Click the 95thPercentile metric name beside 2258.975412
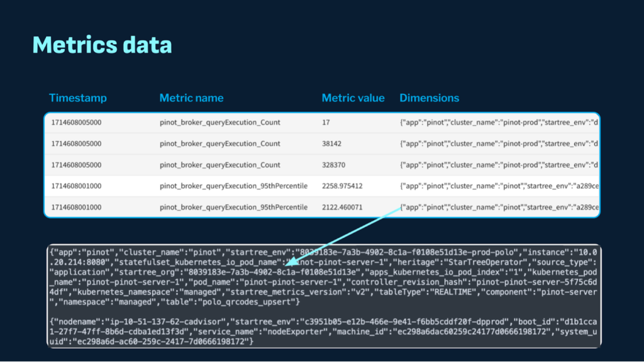The height and width of the screenshot is (363, 644). [x=233, y=186]
